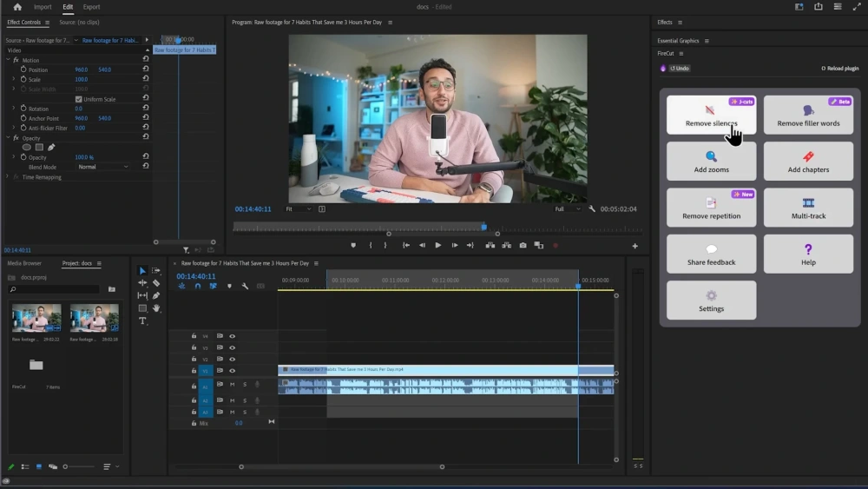Collapse the Motion effect section
The width and height of the screenshot is (868, 489).
coord(9,60)
